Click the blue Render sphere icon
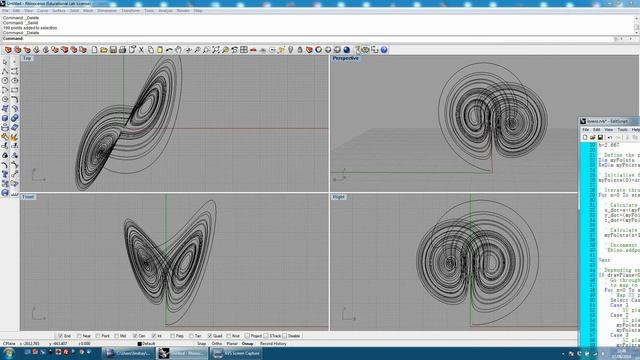The width and height of the screenshot is (640, 360). [x=347, y=50]
